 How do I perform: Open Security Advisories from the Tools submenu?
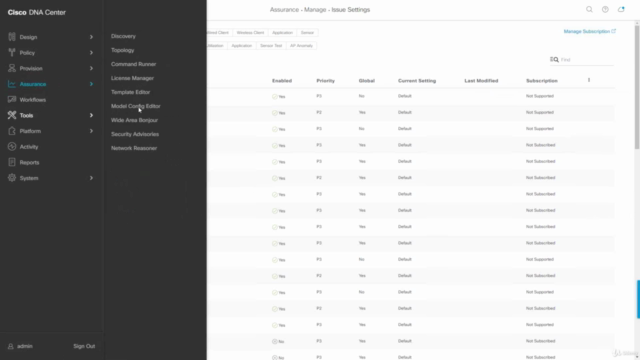tap(135, 134)
